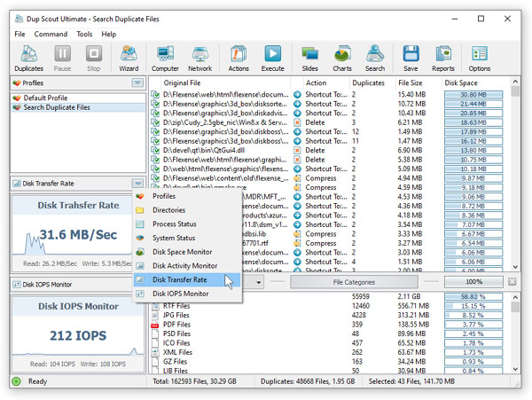
Task: Open the Options toolbar icon
Action: tap(480, 58)
